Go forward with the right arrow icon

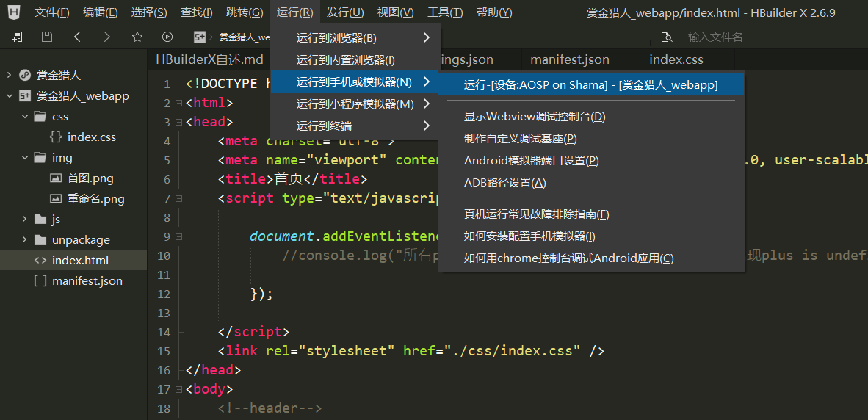[x=106, y=37]
